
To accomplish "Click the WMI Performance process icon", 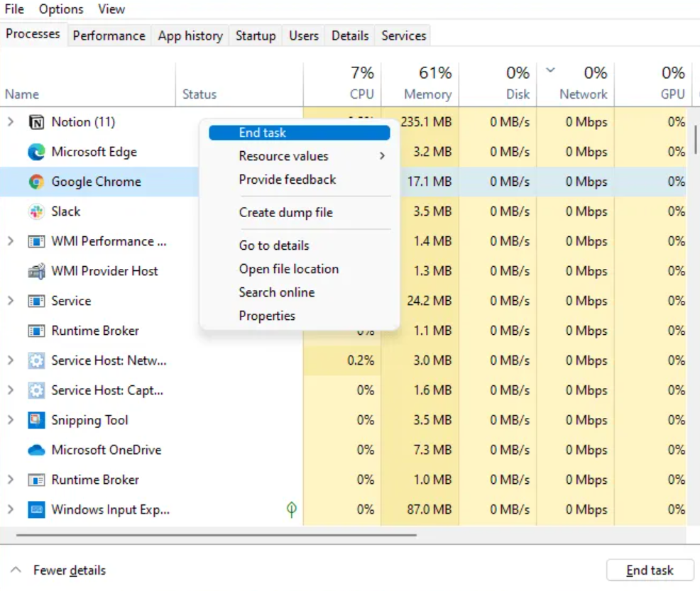I will pos(36,241).
